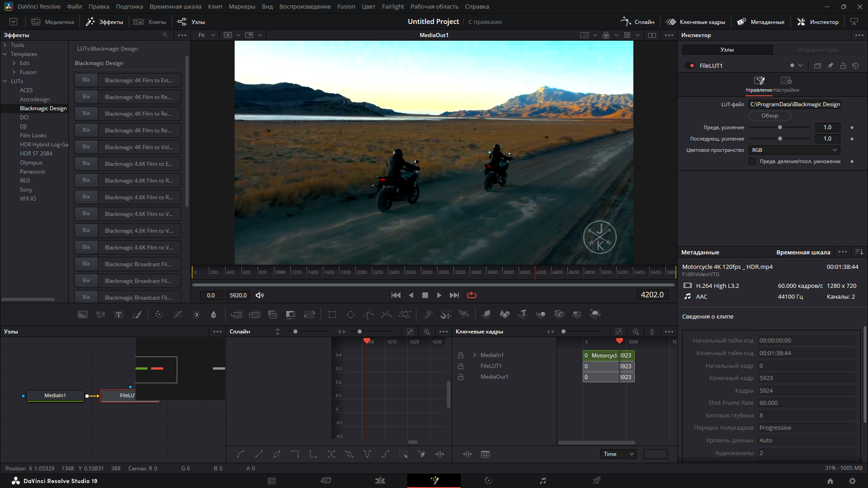Viewport: 868px width, 488px height.
Task: Switch to Модификаторы tab in inspector
Action: 817,50
